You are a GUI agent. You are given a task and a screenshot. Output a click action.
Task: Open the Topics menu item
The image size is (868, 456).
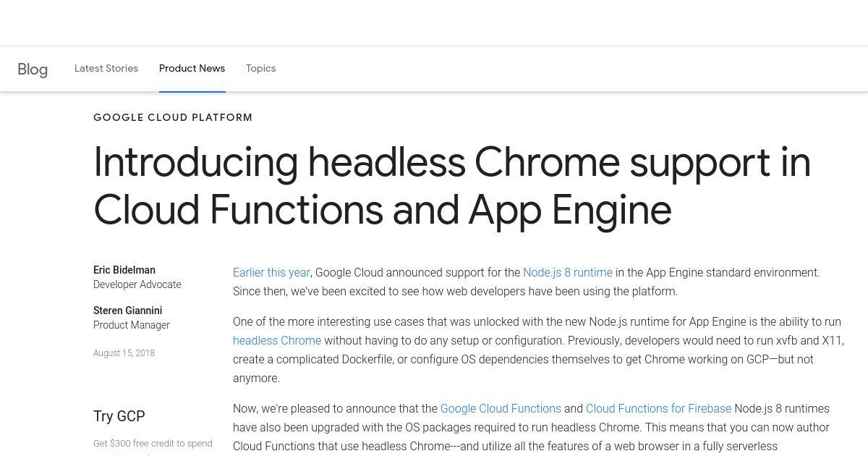(x=260, y=68)
